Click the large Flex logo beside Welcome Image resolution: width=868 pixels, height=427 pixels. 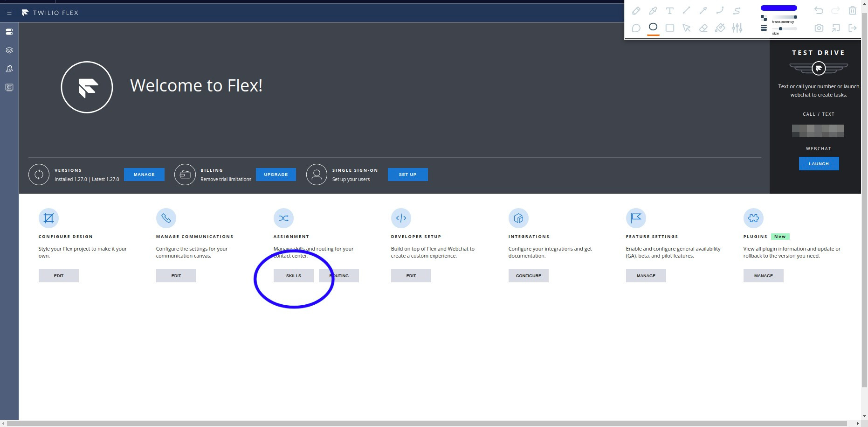click(87, 87)
